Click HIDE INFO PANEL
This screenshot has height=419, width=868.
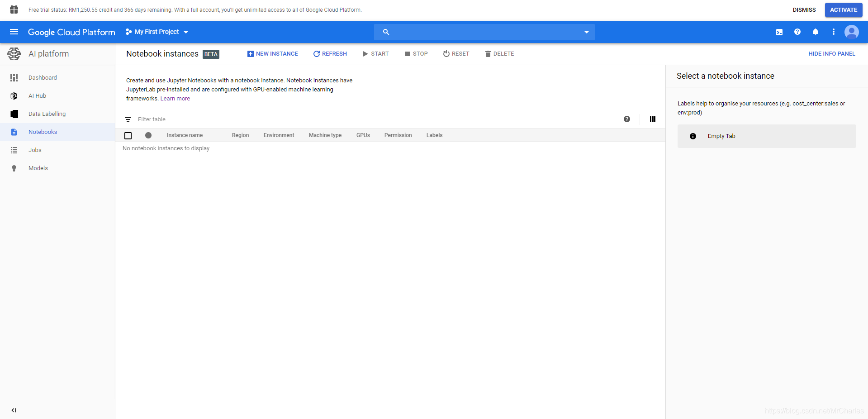tap(832, 54)
